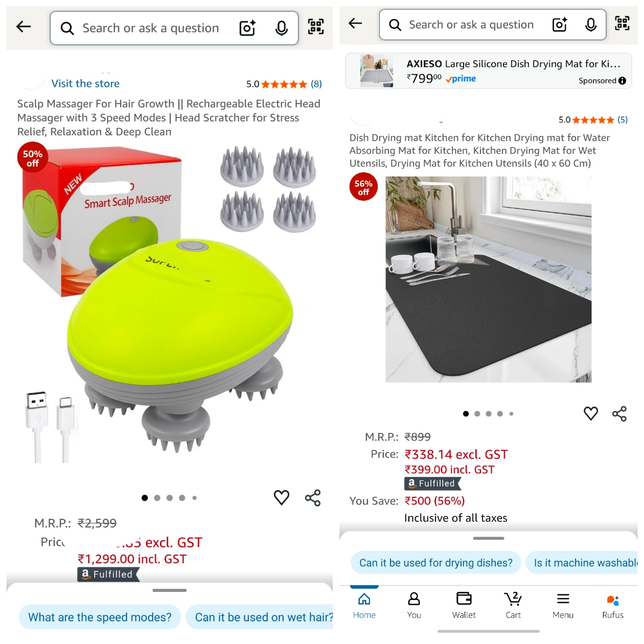Ask 'What are the speed modes?'

[100, 617]
